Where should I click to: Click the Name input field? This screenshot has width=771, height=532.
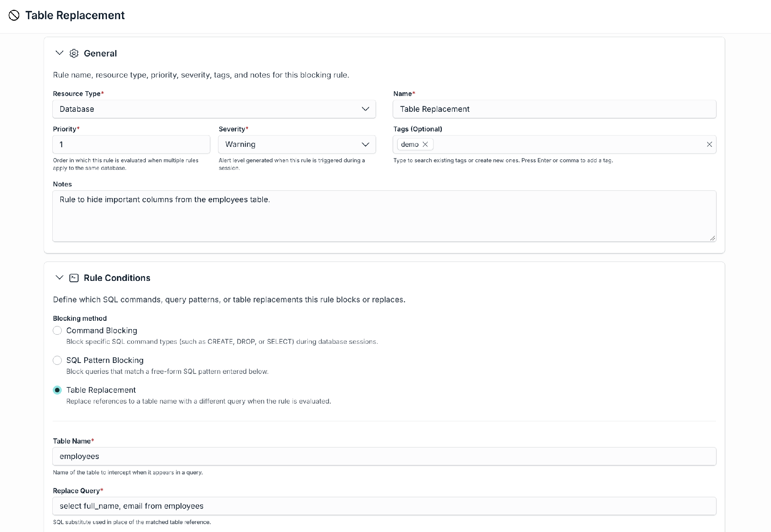click(554, 109)
